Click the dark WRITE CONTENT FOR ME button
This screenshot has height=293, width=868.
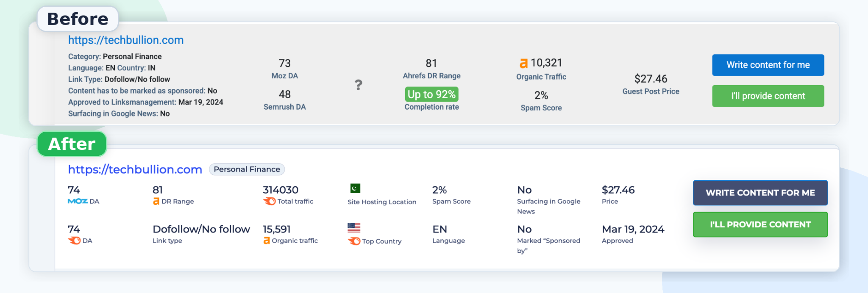[760, 193]
